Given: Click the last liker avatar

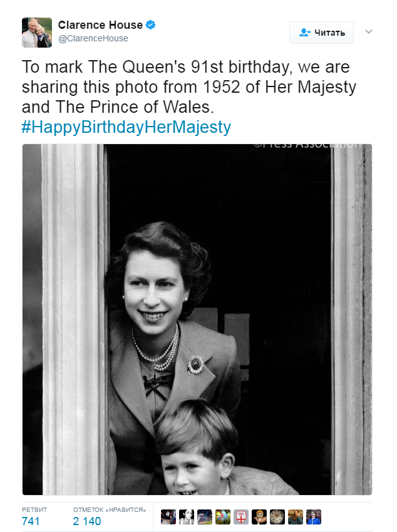Looking at the screenshot, I should pyautogui.click(x=314, y=517).
